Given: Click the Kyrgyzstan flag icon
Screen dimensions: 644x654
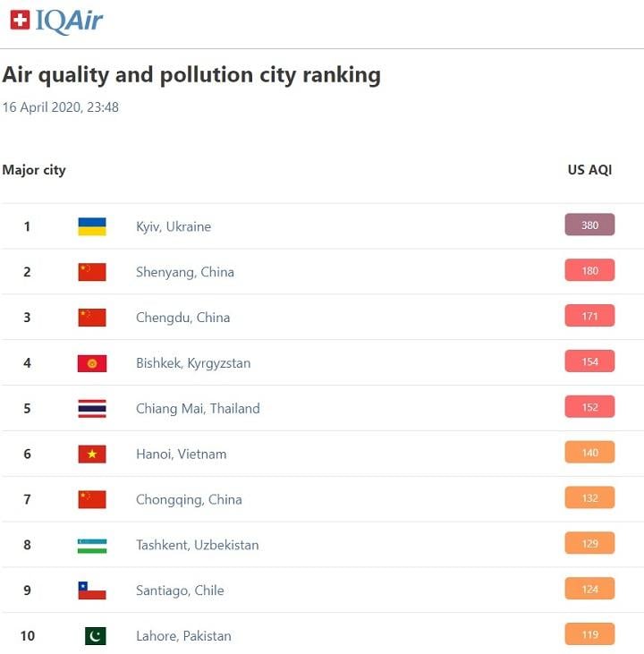Looking at the screenshot, I should click(92, 363).
